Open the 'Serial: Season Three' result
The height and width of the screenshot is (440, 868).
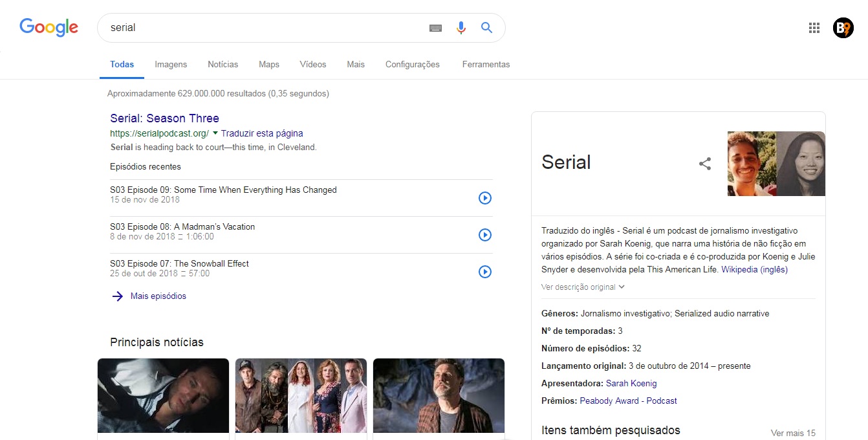(x=164, y=118)
